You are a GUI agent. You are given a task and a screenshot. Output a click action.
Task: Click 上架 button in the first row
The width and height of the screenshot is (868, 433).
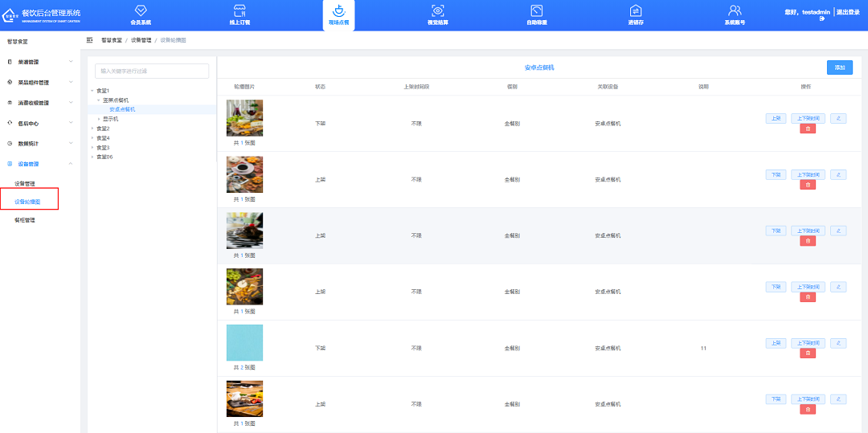pyautogui.click(x=776, y=118)
